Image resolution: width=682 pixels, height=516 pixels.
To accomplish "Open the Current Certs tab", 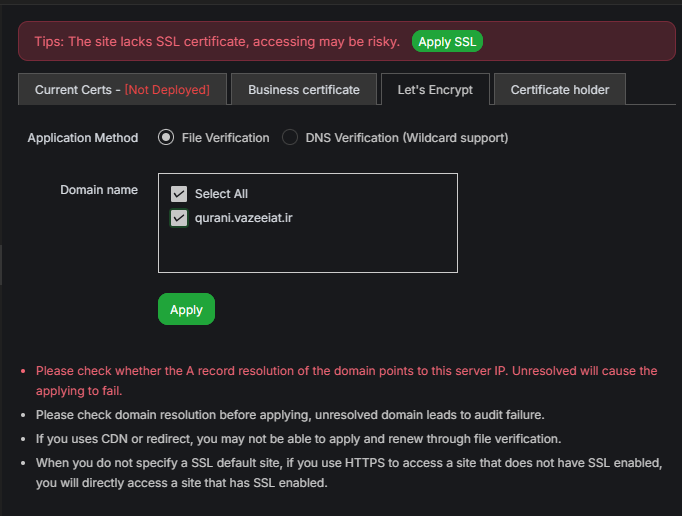I will tap(122, 89).
